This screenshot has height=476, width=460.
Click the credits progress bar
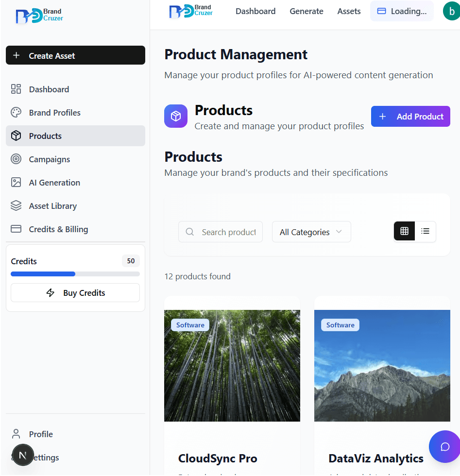coord(75,274)
